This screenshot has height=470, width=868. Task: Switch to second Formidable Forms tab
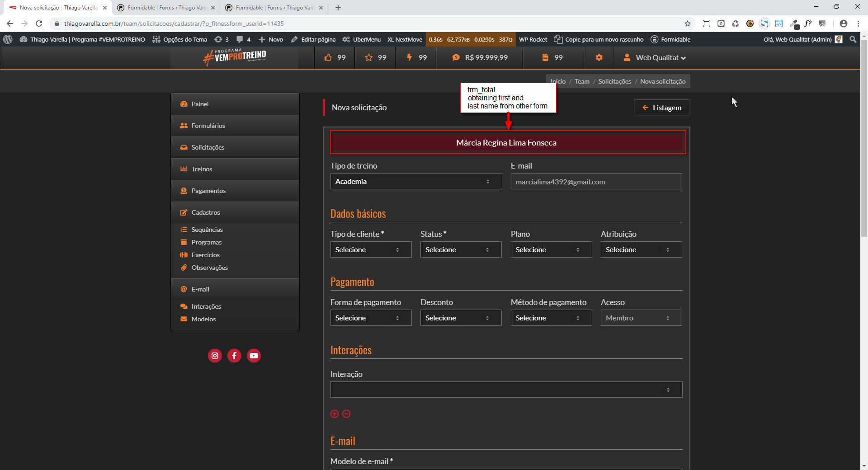274,8
